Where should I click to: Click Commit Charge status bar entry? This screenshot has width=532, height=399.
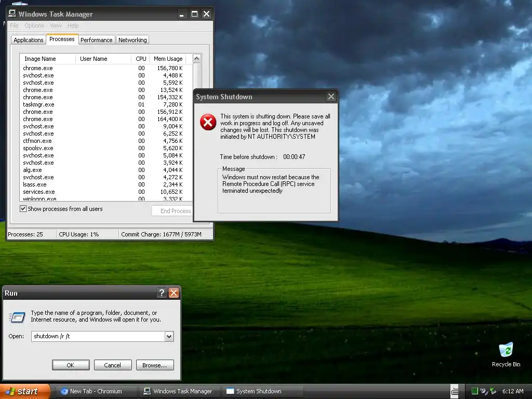click(161, 234)
